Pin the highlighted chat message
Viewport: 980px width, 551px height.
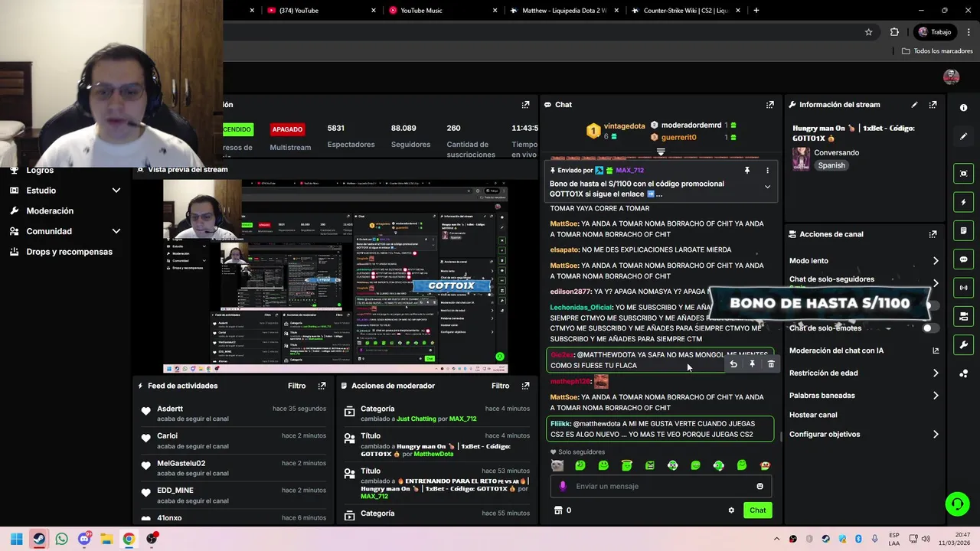point(752,364)
